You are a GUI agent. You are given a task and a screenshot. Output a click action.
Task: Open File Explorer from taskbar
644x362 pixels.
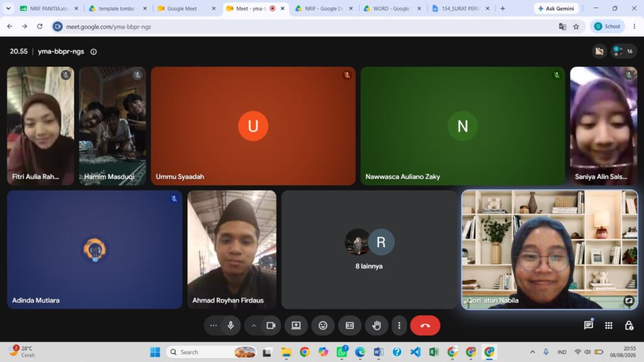coord(286,352)
